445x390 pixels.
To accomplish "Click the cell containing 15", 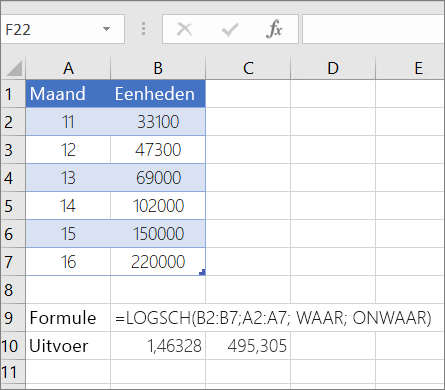I will click(68, 234).
